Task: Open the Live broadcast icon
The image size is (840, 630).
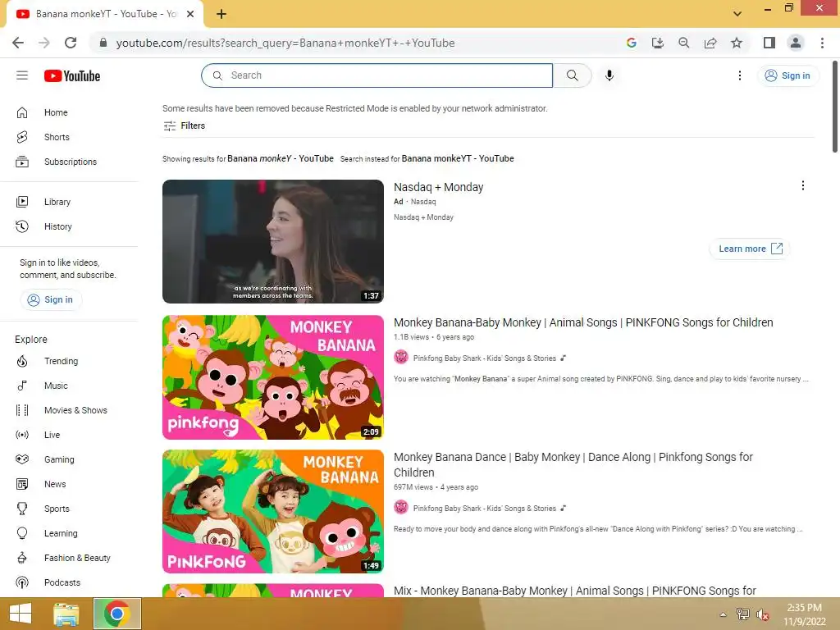Action: coord(22,435)
